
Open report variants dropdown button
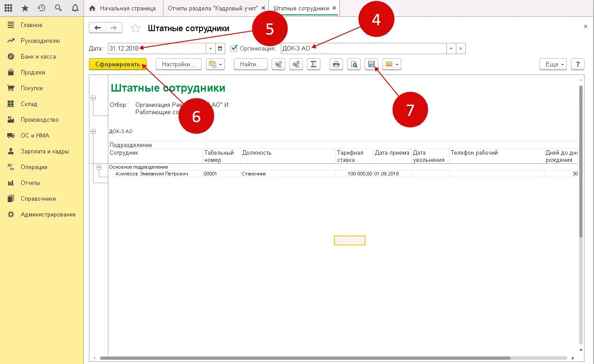coord(215,65)
